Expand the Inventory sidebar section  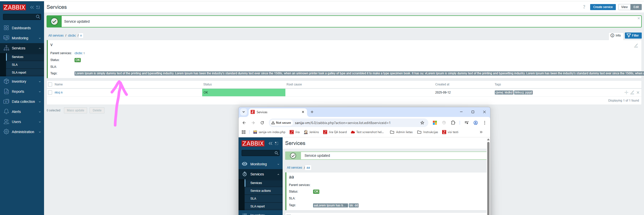pyautogui.click(x=22, y=81)
